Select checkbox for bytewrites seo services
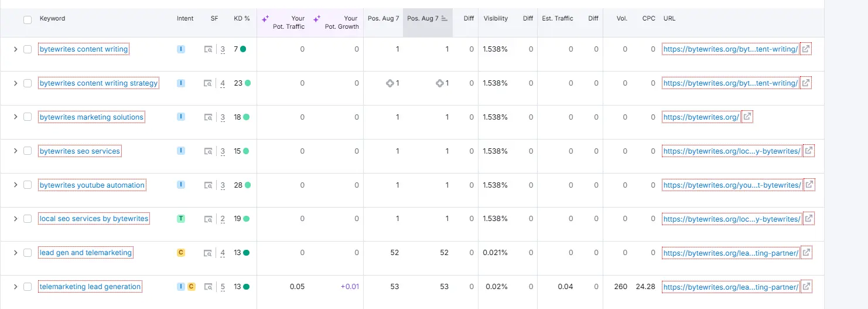Image resolution: width=868 pixels, height=309 pixels. point(28,151)
